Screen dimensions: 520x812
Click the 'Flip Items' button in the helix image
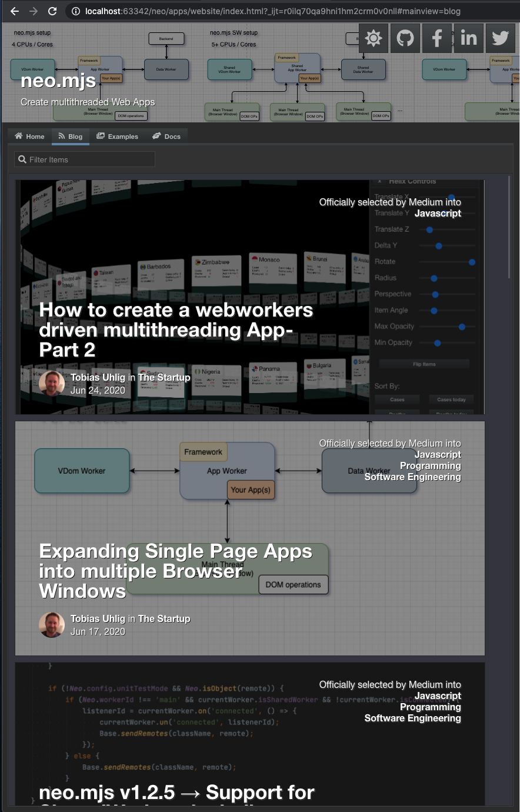[x=424, y=364]
